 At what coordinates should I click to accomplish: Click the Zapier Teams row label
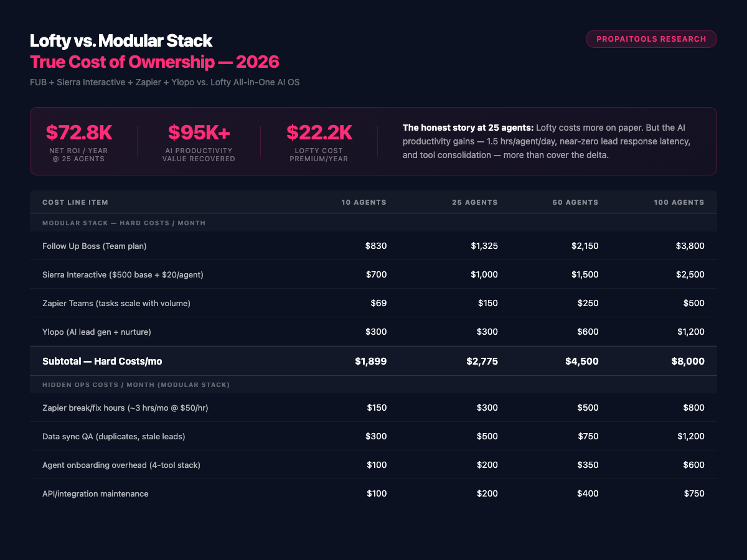coord(116,303)
